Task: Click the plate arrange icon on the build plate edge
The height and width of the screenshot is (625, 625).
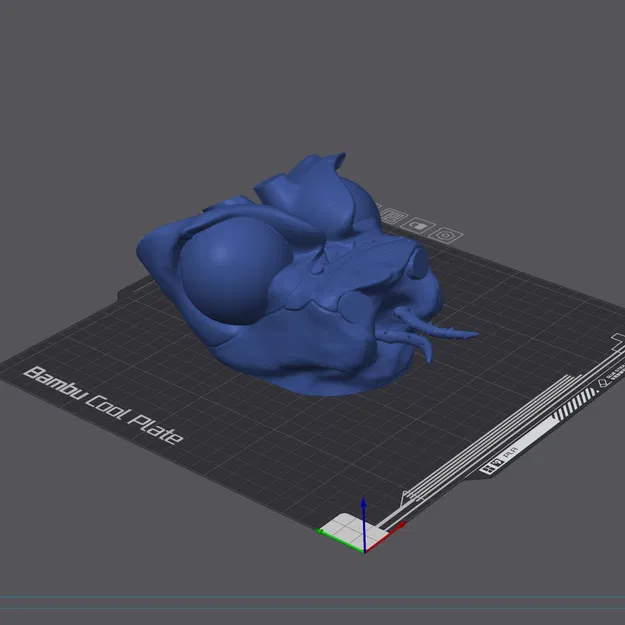Action: [394, 217]
